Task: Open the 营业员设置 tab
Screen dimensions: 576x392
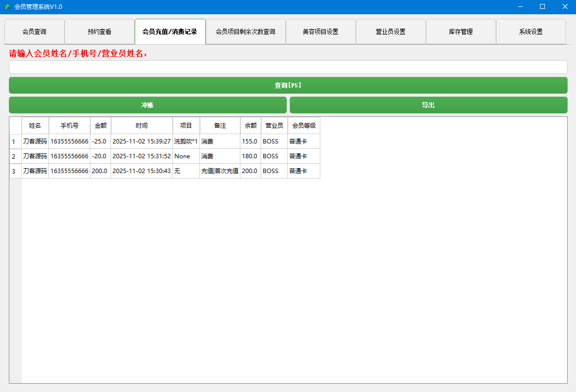Action: 390,31
